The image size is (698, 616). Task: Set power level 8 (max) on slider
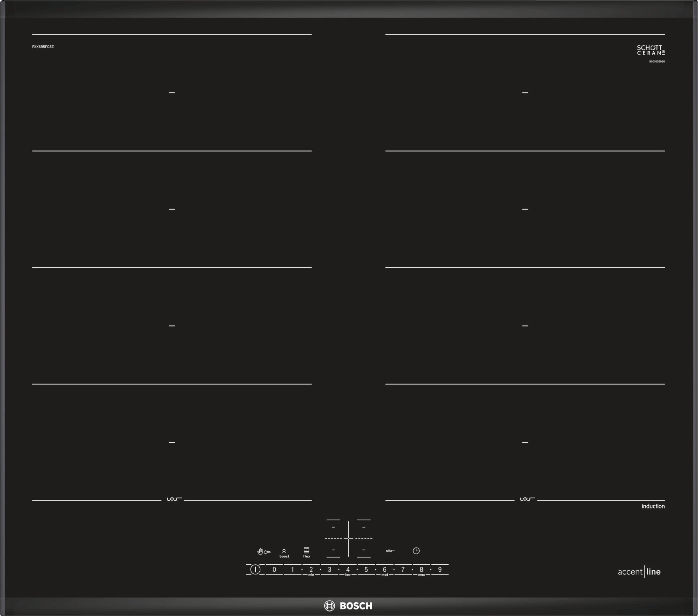421,570
